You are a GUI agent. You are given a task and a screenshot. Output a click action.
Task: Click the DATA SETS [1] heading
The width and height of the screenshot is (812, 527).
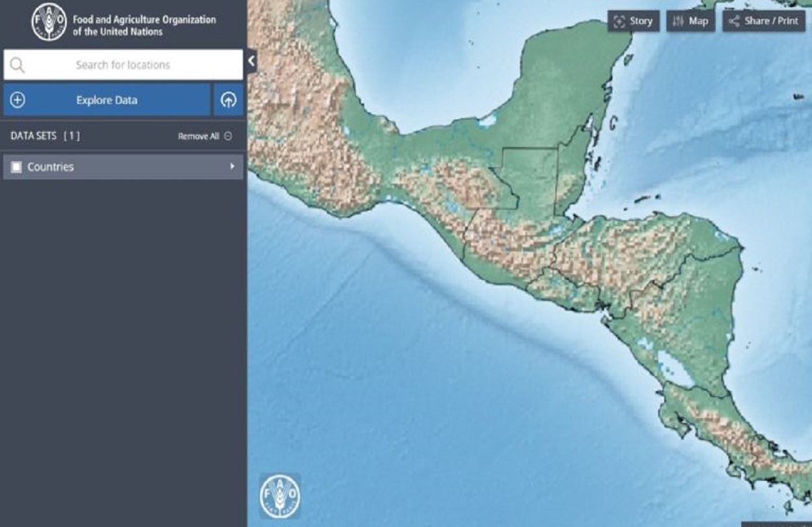click(45, 136)
